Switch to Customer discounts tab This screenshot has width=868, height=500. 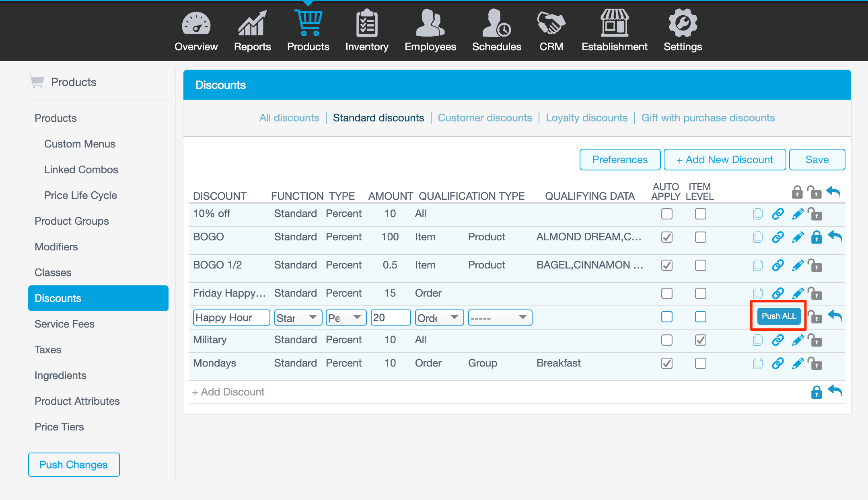coord(485,118)
